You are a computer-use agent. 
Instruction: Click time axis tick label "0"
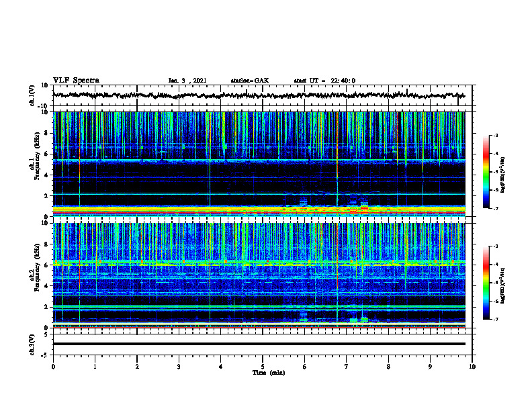(x=53, y=367)
